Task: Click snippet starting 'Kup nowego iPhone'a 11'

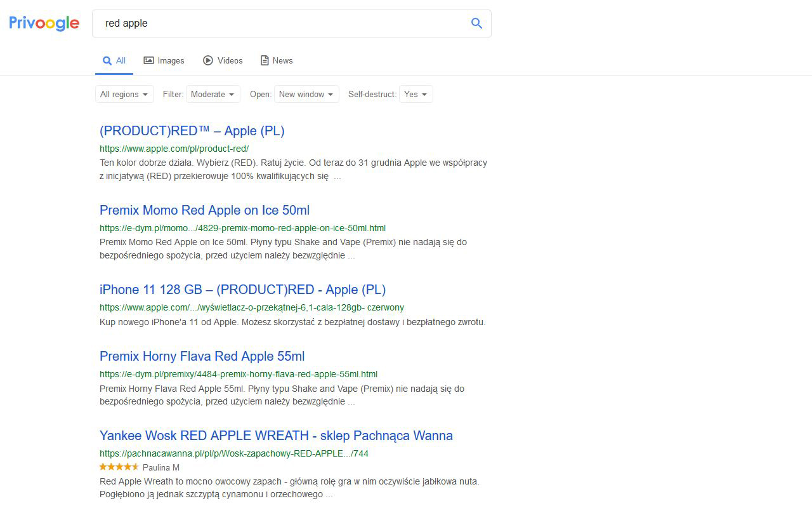Action: click(292, 322)
